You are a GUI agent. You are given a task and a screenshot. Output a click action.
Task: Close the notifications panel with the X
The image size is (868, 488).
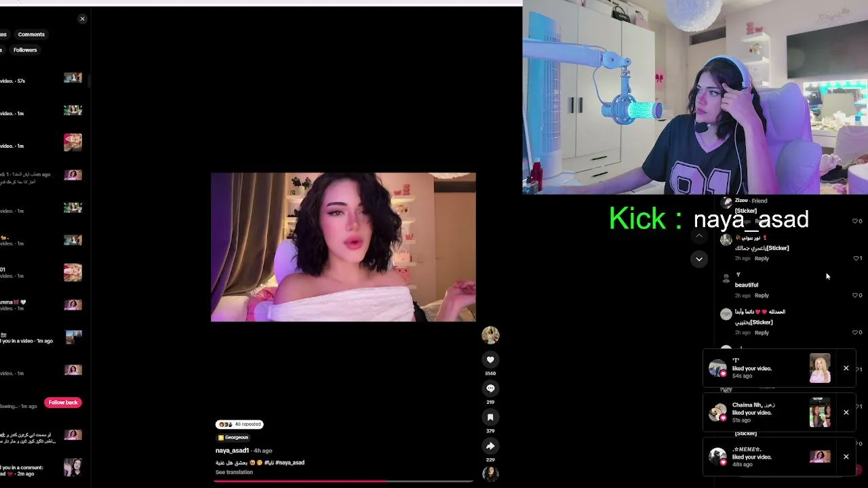(x=83, y=19)
